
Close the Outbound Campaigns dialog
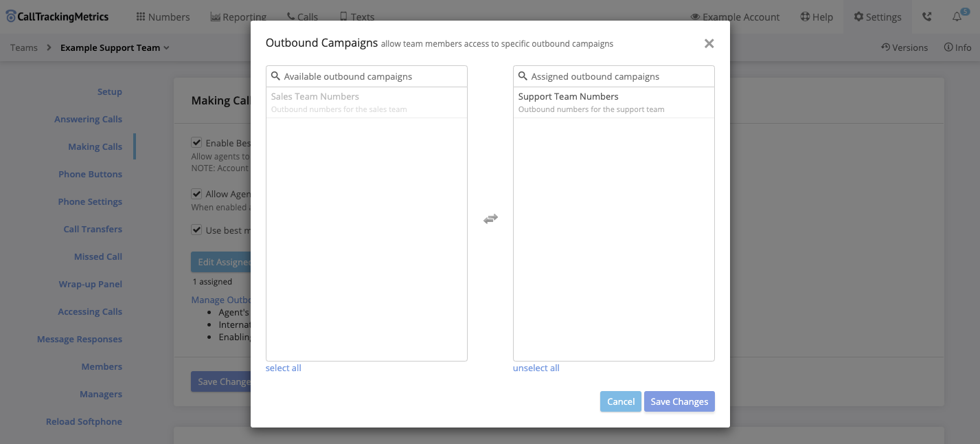[709, 44]
